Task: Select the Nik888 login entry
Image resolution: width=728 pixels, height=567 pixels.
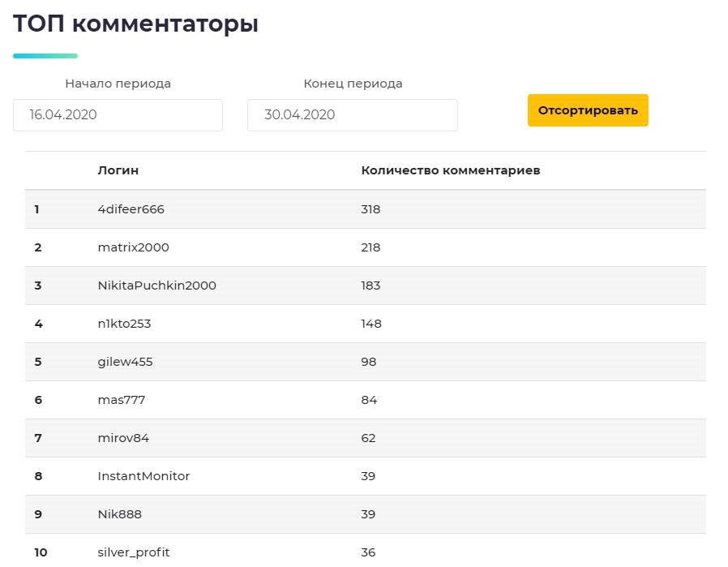Action: pyautogui.click(x=120, y=514)
